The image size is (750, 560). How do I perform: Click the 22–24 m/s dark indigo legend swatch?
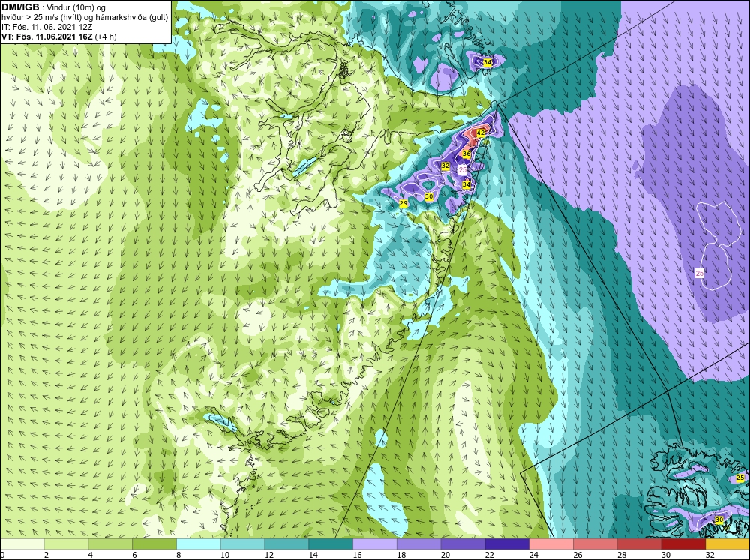(507, 544)
